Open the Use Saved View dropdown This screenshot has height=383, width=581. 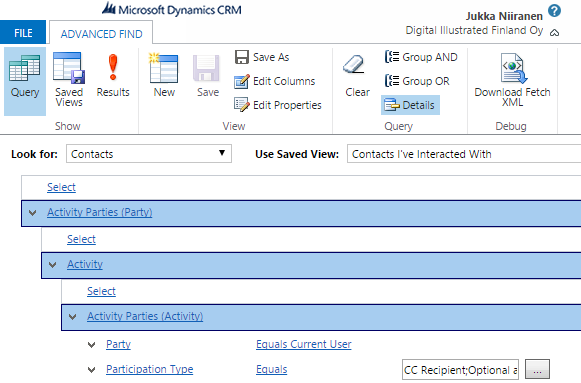(x=464, y=154)
